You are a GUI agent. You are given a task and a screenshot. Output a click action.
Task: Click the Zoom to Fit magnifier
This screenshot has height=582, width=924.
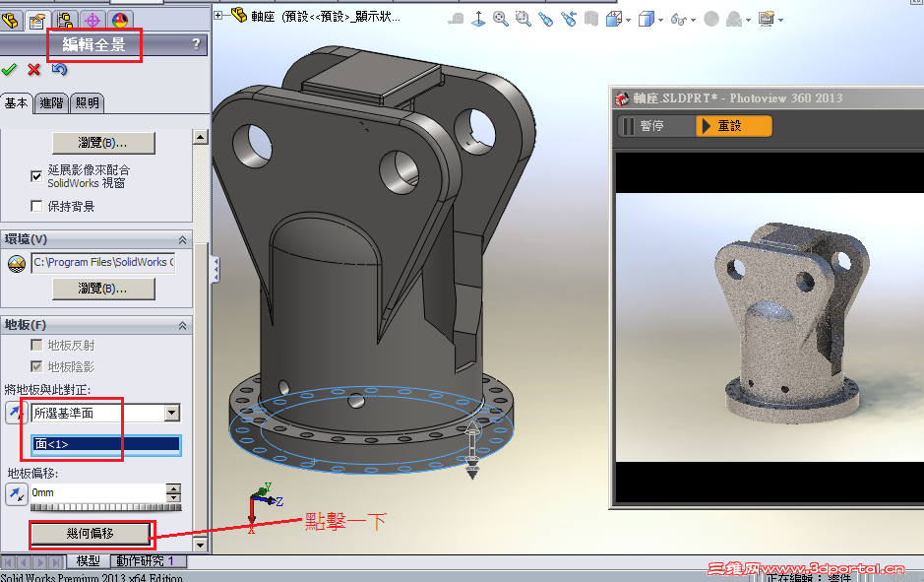point(501,19)
